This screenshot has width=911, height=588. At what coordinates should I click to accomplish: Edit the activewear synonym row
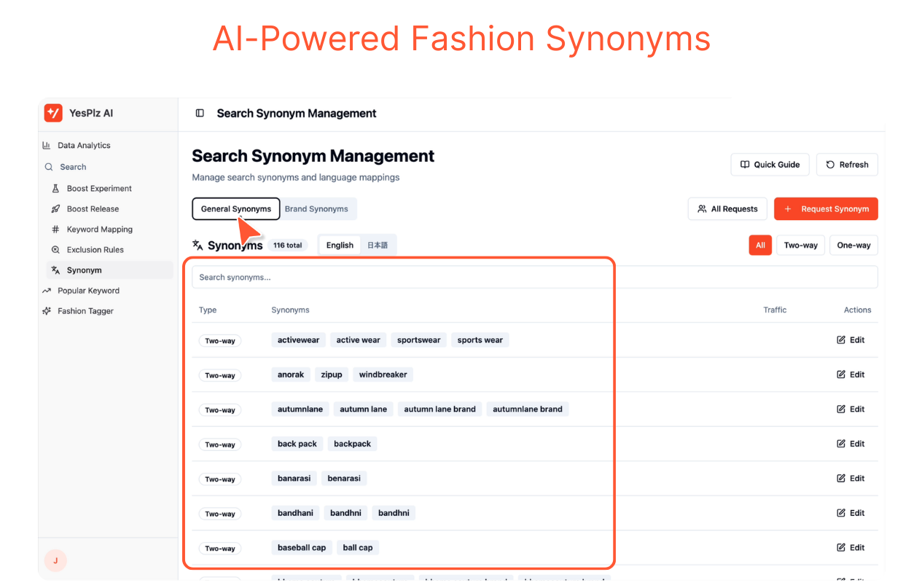click(851, 340)
